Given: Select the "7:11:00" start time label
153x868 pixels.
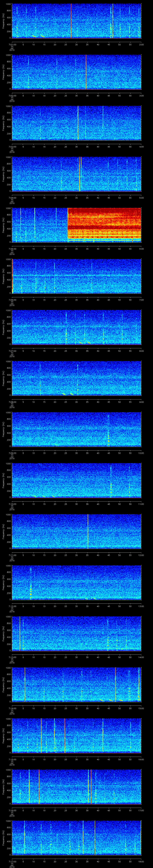Looking at the screenshot, I should point(12,555).
